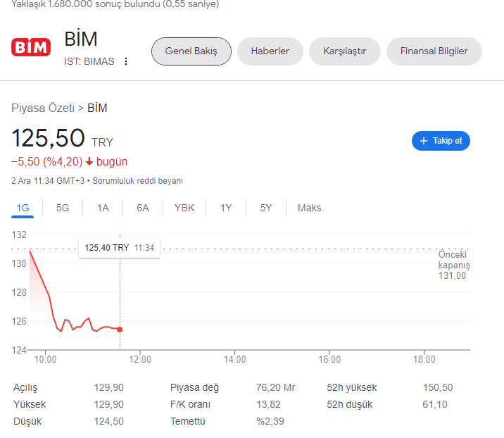Click the BİM red logo icon
Screen dimensions: 504x438
tap(31, 47)
